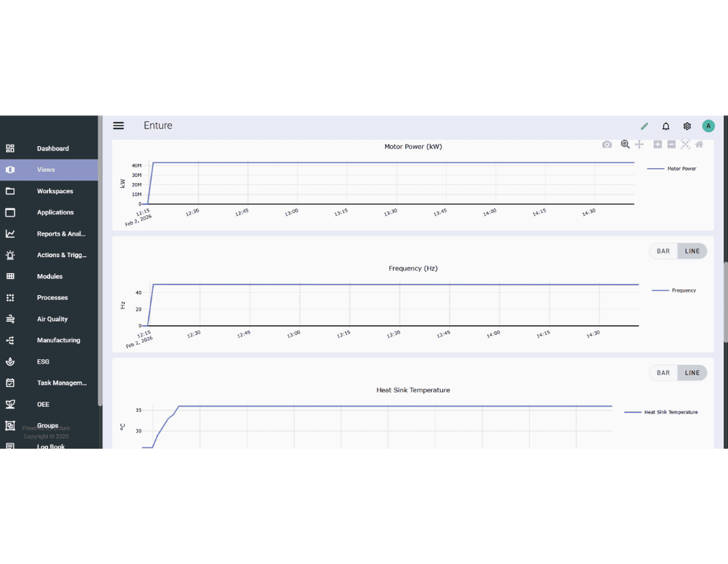This screenshot has width=728, height=564.
Task: Click the green pencil edit icon
Action: [644, 126]
